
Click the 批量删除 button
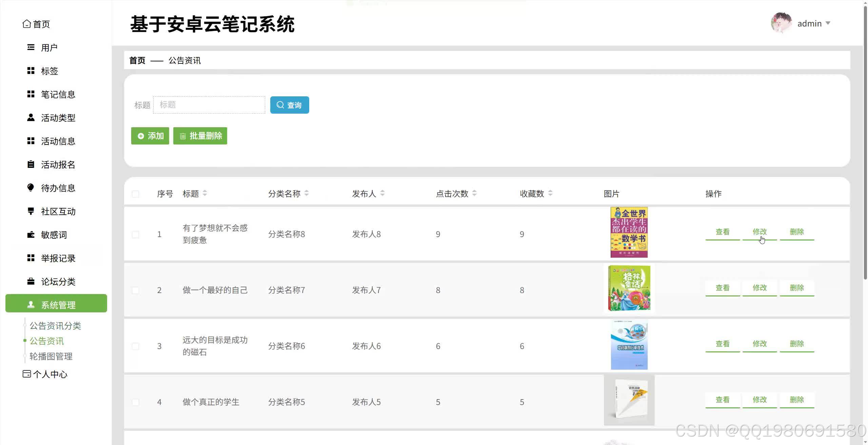(x=200, y=136)
